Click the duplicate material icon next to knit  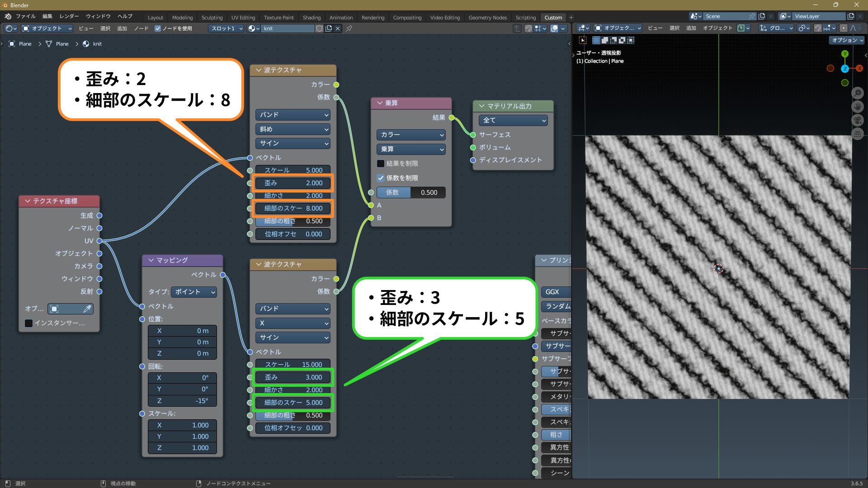329,28
